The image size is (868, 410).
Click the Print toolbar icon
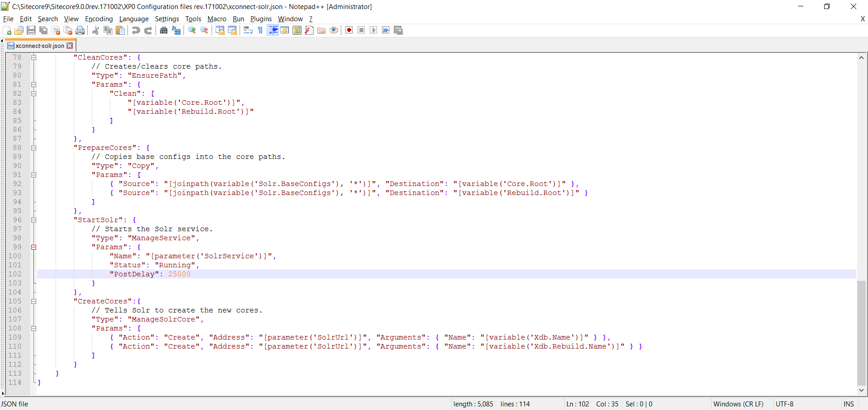click(x=80, y=30)
